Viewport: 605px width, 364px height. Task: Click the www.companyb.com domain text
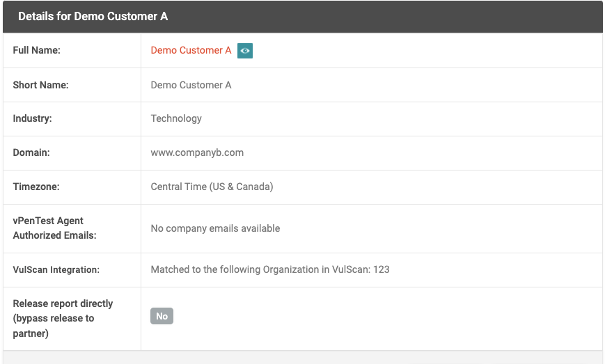(x=197, y=153)
